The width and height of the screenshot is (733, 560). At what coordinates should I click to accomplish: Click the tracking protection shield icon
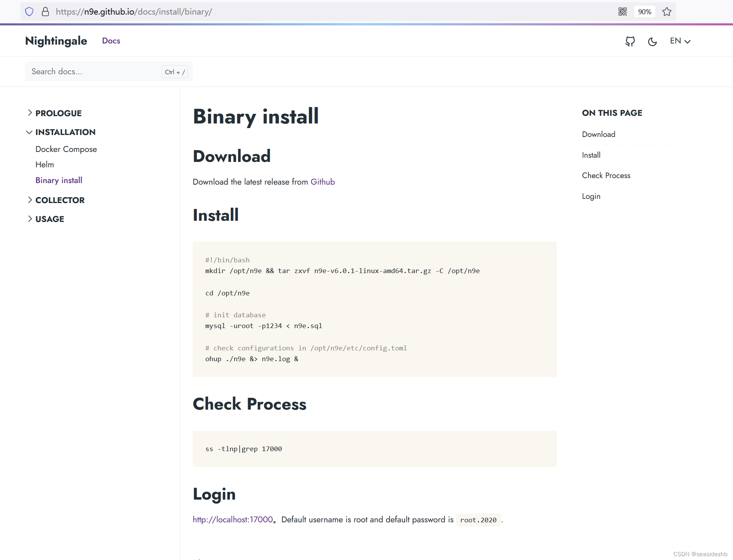(29, 12)
